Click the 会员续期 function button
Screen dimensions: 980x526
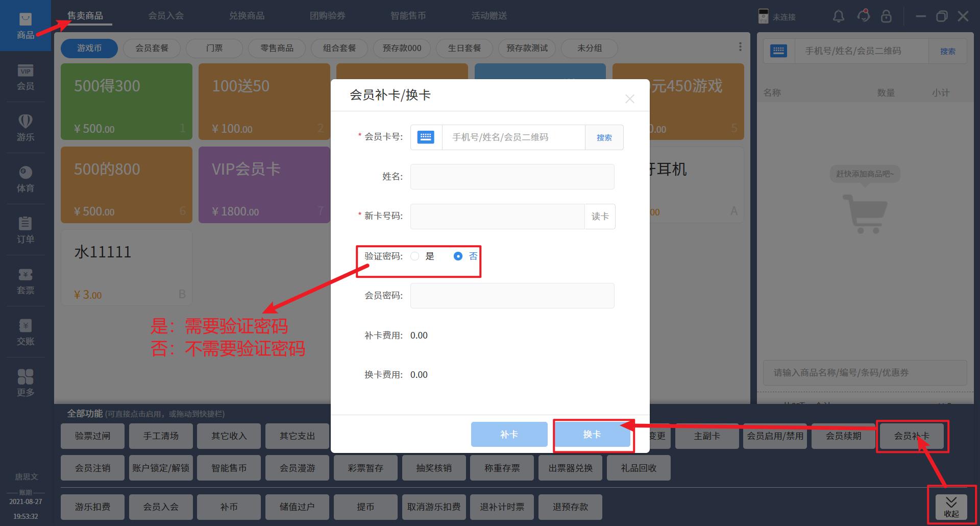(843, 436)
